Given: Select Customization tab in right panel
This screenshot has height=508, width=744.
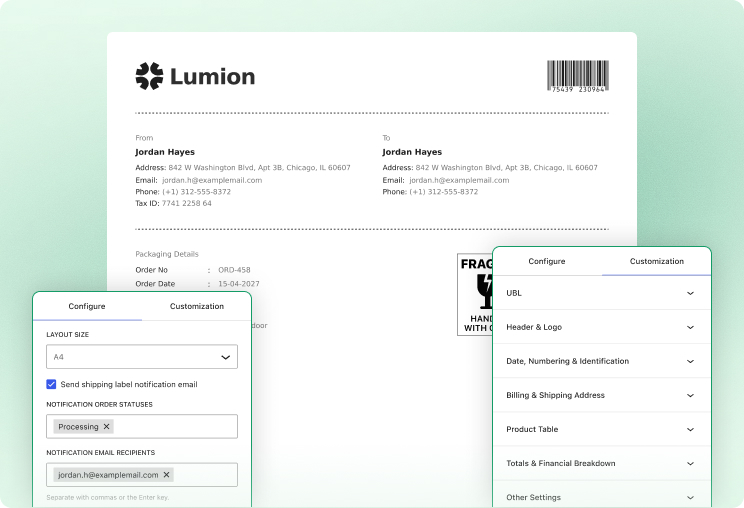Looking at the screenshot, I should [x=657, y=261].
